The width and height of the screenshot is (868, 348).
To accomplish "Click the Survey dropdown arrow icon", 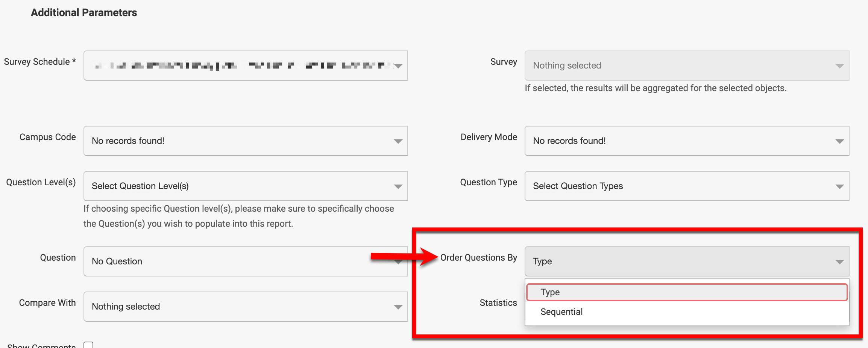I will pyautogui.click(x=839, y=66).
